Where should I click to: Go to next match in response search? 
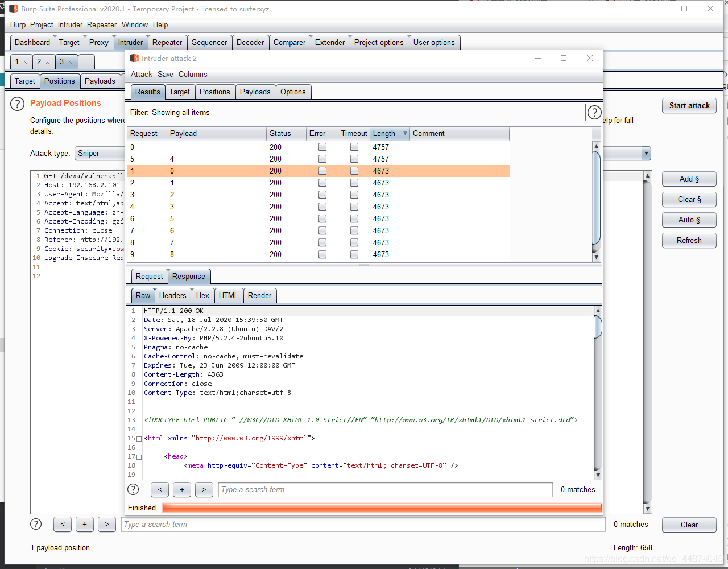coord(204,489)
